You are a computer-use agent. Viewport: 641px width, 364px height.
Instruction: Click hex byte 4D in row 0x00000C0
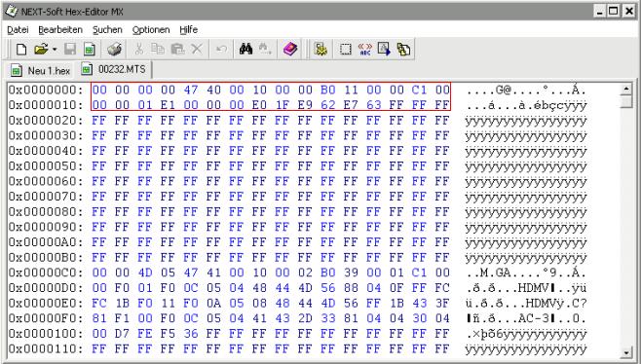pyautogui.click(x=145, y=273)
